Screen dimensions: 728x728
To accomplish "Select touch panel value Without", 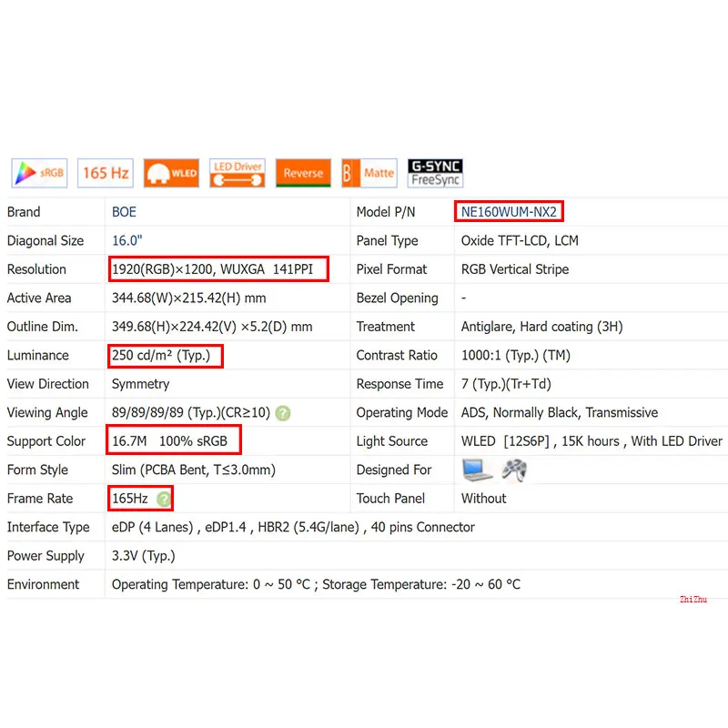I will point(483,499).
